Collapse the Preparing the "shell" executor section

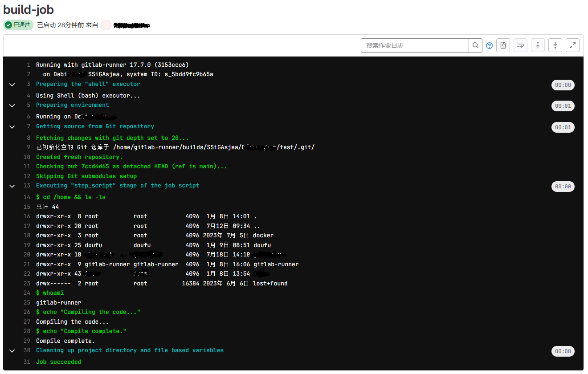[12, 85]
